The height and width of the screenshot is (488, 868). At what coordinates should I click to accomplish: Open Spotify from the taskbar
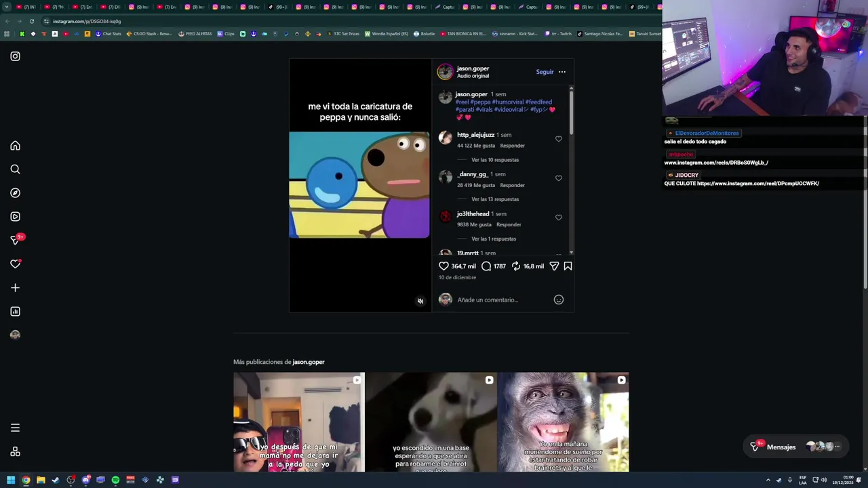tap(115, 480)
